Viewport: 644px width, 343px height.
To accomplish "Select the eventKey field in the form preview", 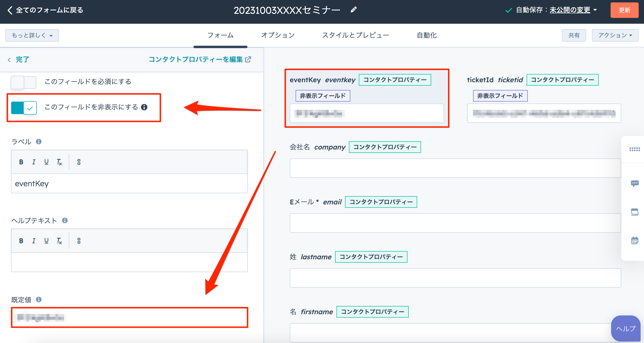I will (367, 98).
